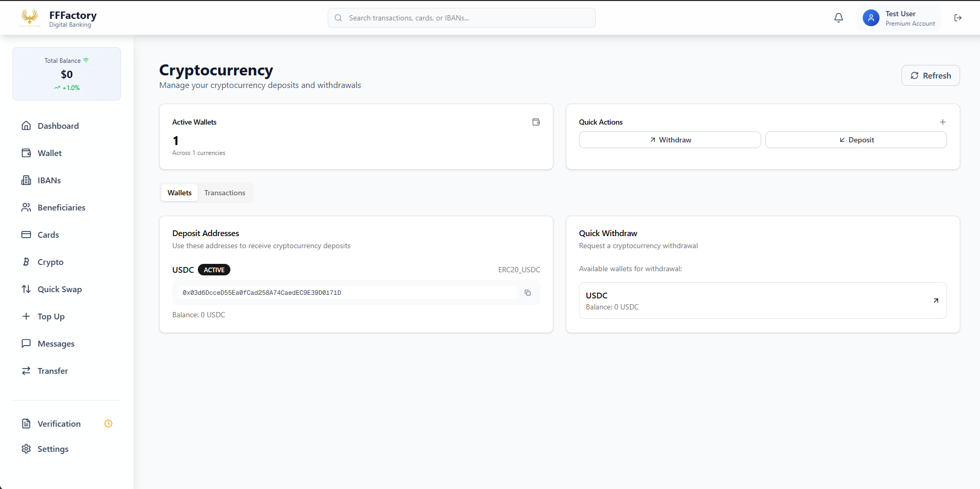Copy the USDC deposit address
Screen dimensions: 980x489
[527, 293]
